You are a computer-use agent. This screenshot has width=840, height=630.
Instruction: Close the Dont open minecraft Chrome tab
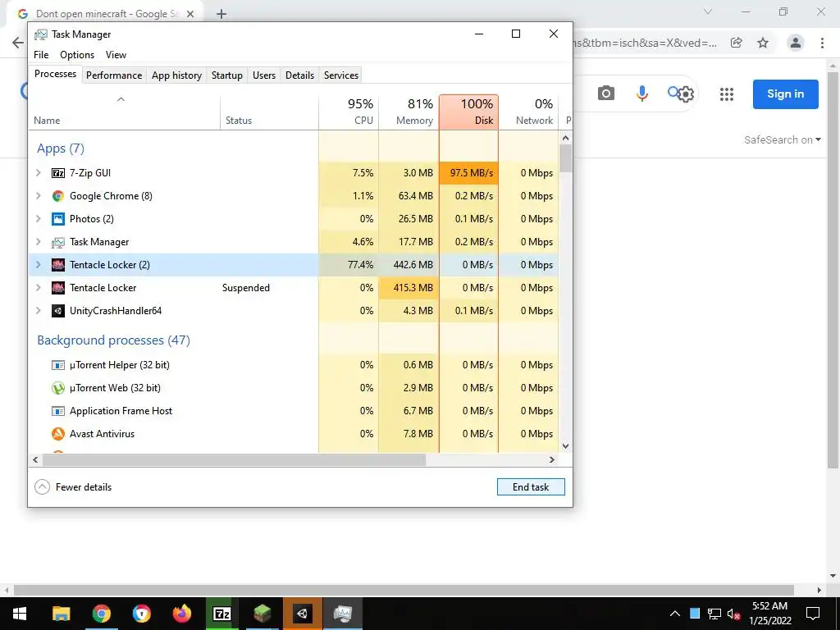click(x=190, y=14)
